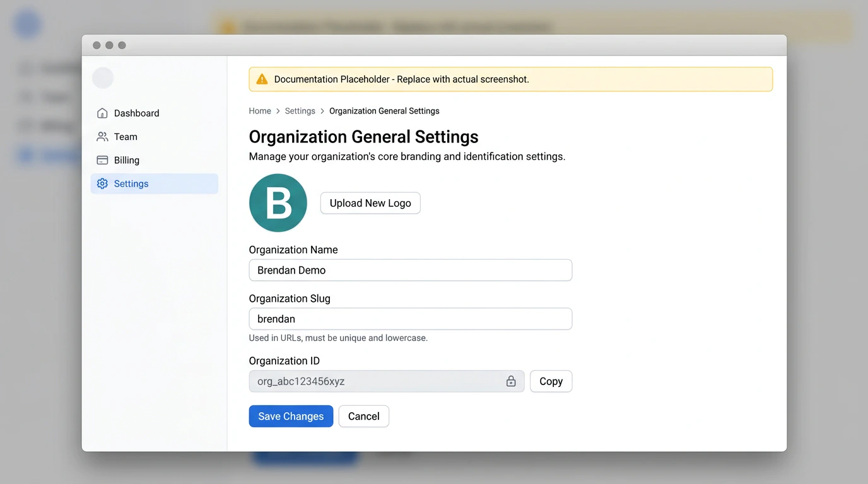Return Home using the breadcrumb link
868x484 pixels.
[260, 110]
